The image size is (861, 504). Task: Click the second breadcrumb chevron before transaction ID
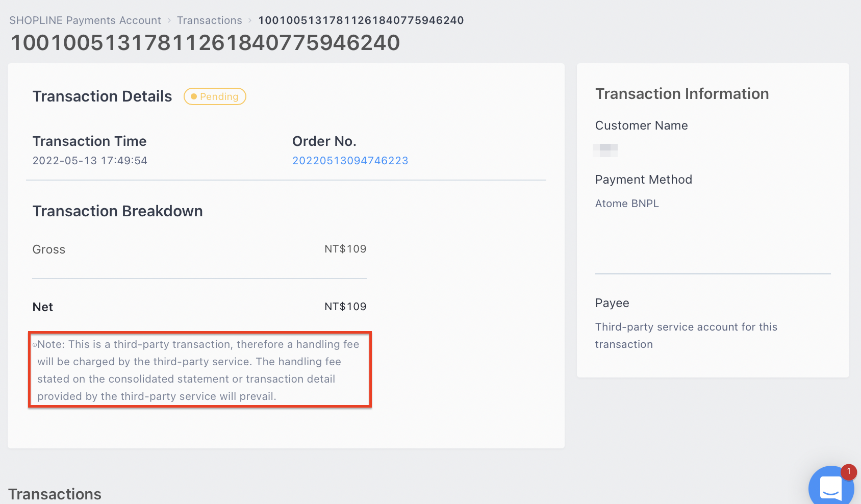pos(250,20)
